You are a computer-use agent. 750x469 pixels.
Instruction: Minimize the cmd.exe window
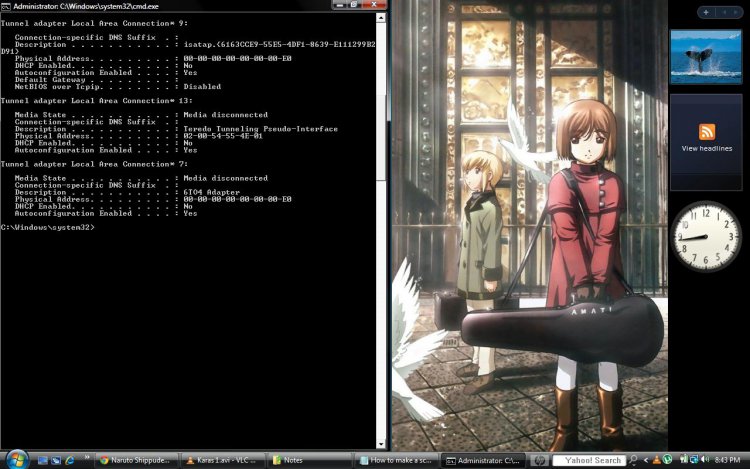click(x=340, y=5)
